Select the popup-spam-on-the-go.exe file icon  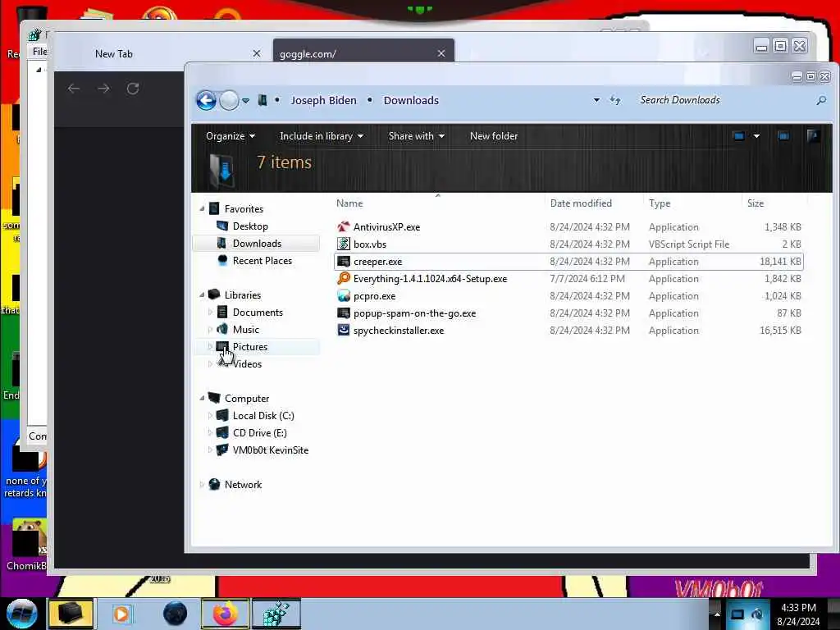[x=344, y=313]
